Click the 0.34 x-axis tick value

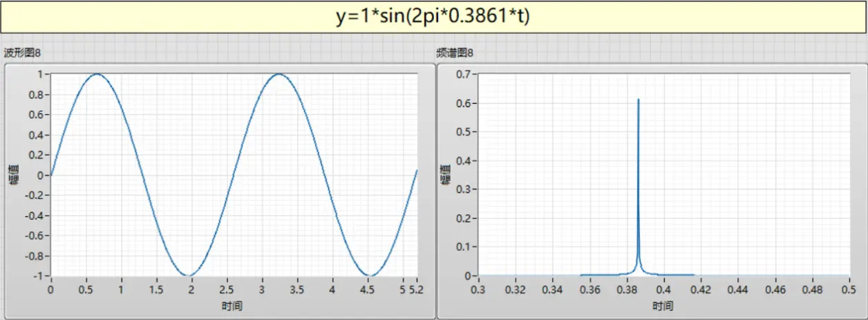(x=553, y=289)
